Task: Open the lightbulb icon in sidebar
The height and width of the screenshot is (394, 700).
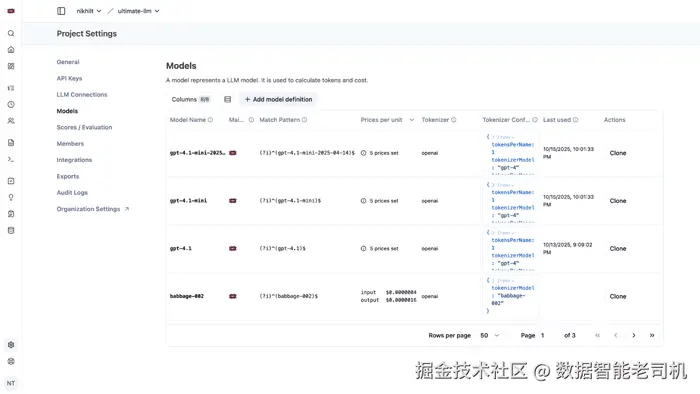Action: [x=11, y=197]
